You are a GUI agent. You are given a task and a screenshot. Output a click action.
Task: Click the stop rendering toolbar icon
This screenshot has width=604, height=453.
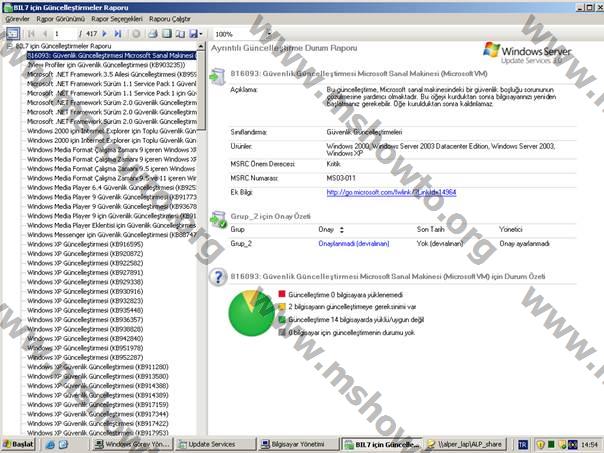coord(136,34)
